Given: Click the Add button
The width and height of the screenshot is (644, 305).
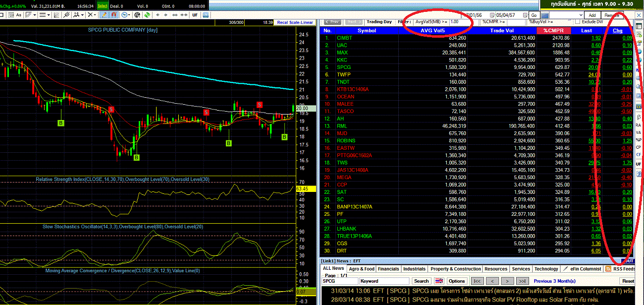Looking at the screenshot, I should click(x=591, y=15).
